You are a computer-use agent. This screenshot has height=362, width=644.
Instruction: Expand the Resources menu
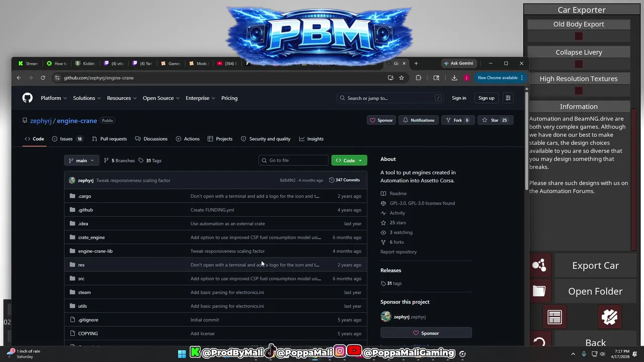(x=122, y=98)
